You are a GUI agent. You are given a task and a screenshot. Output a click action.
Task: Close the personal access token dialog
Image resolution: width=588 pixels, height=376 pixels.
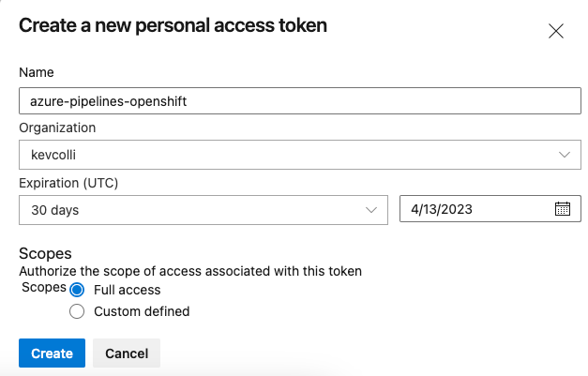[x=556, y=31]
